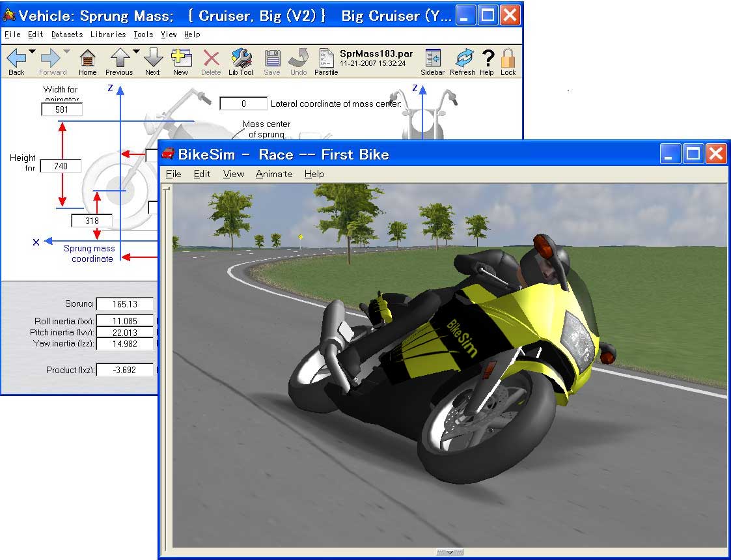Open the Libraries menu
The height and width of the screenshot is (560, 731).
coord(108,35)
